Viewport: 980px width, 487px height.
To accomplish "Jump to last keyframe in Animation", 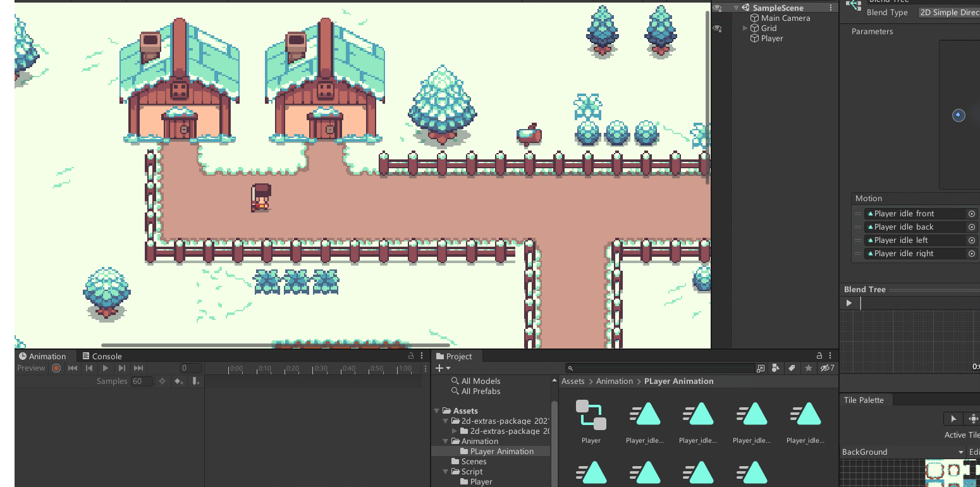I will [138, 368].
